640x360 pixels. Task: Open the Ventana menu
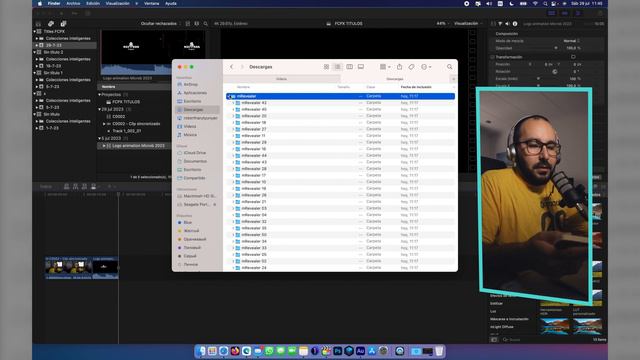[x=151, y=3]
